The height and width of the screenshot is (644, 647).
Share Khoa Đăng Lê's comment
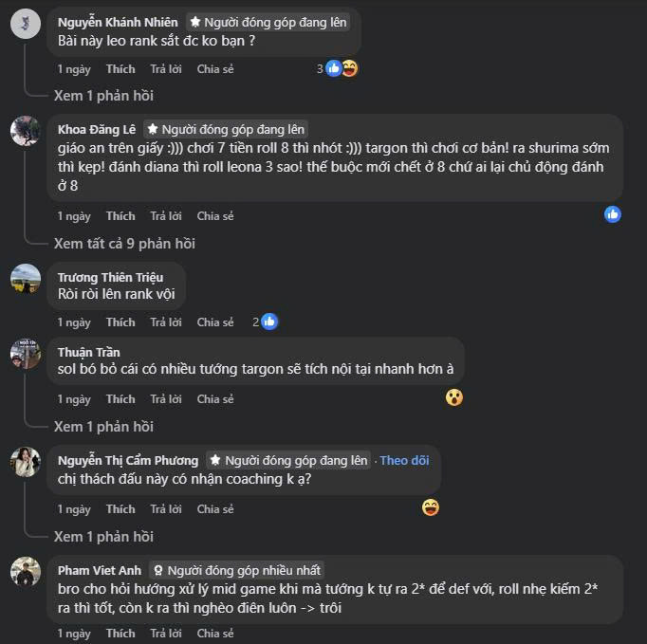pyautogui.click(x=214, y=216)
